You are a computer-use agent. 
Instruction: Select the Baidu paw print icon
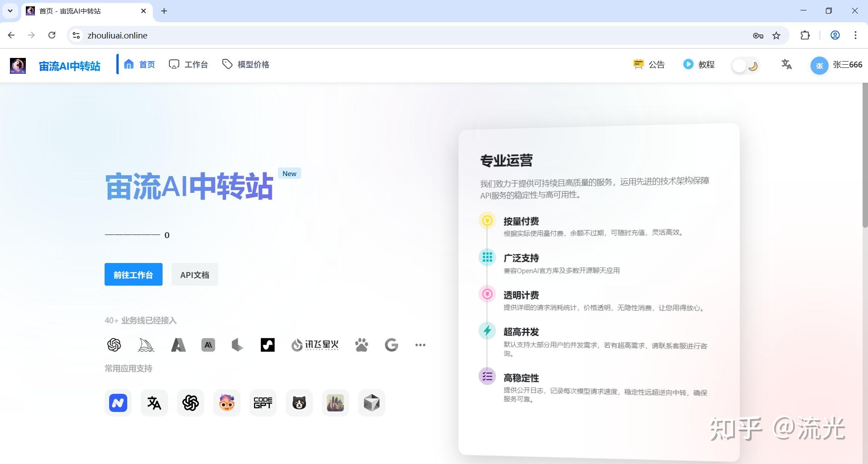point(361,344)
